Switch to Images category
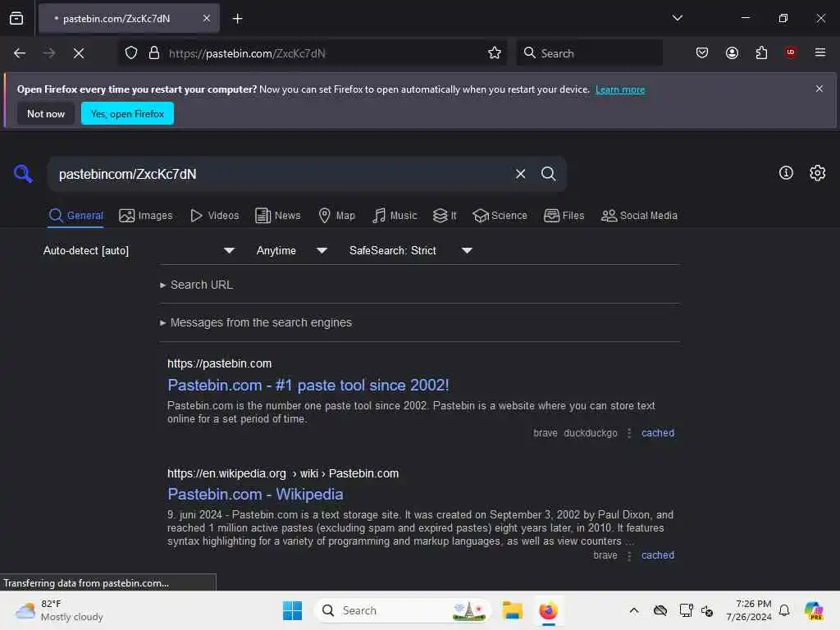 [x=146, y=216]
